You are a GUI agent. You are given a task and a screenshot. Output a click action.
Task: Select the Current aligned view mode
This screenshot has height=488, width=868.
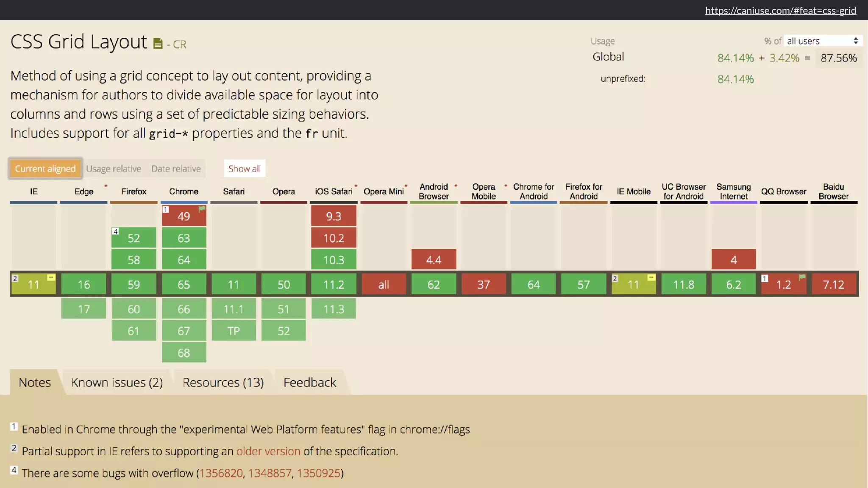click(45, 169)
